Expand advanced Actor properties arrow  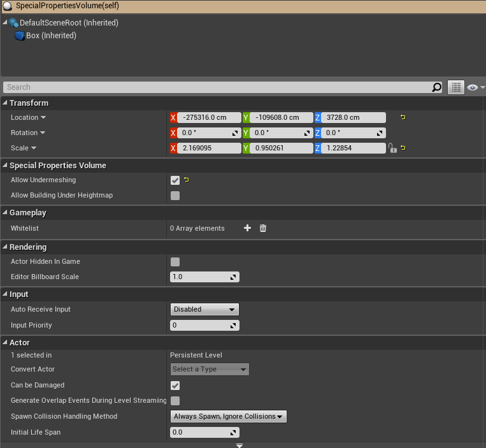click(239, 445)
